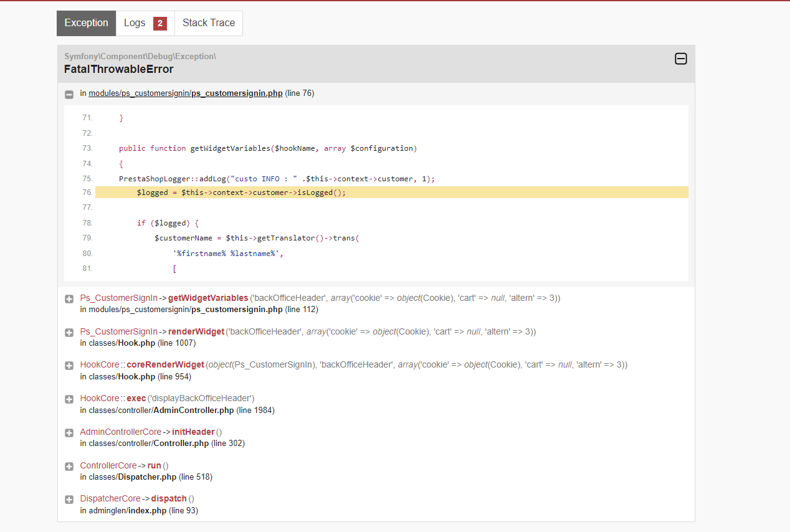The height and width of the screenshot is (532, 790).
Task: Collapse the FatalThrowableError exception panel
Action: coord(680,59)
